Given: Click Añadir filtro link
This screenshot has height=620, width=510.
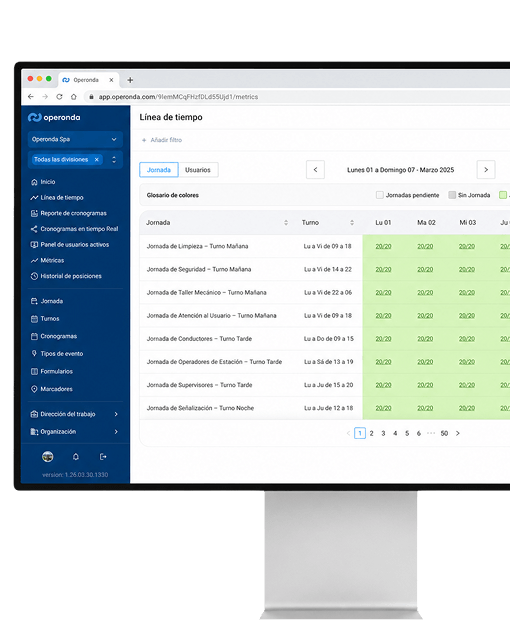Looking at the screenshot, I should pyautogui.click(x=162, y=140).
